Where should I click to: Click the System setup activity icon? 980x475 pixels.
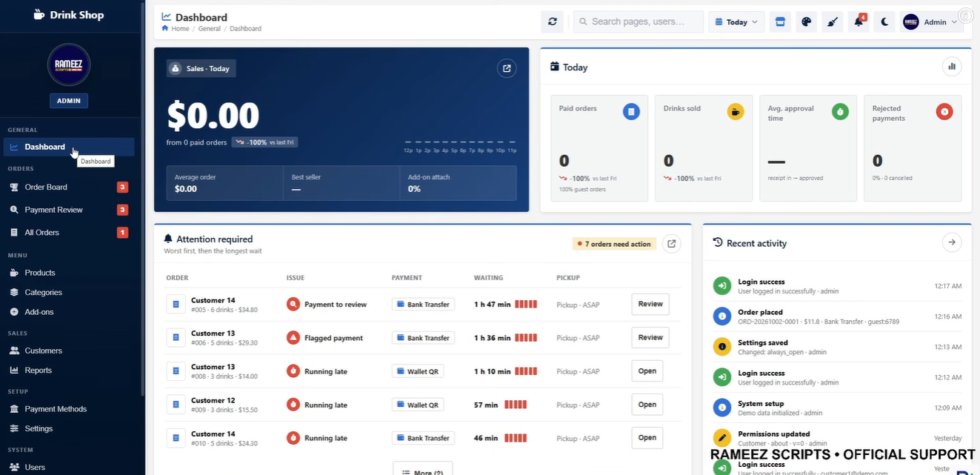pos(721,407)
